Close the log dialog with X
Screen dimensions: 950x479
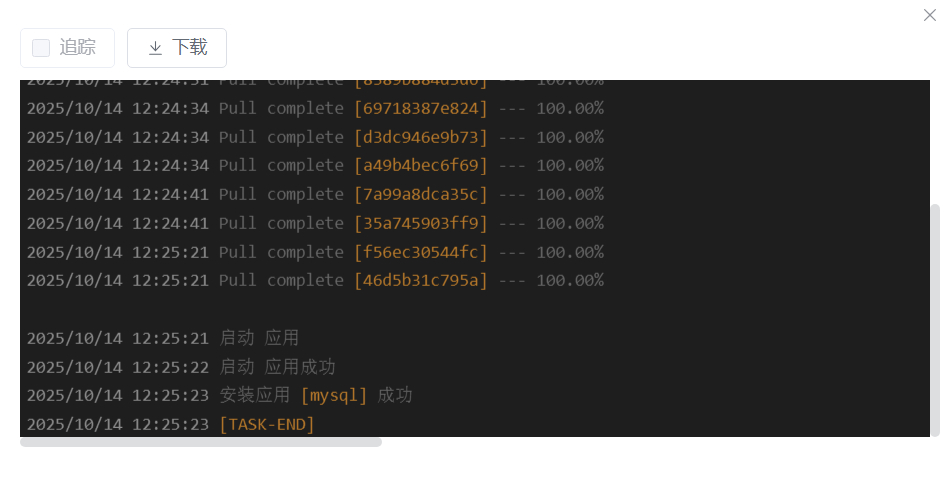929,15
